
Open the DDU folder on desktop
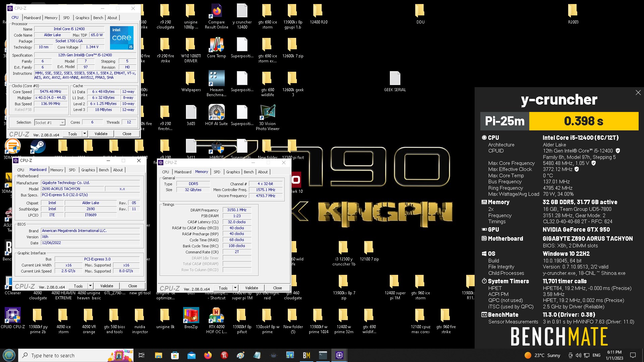point(420,14)
